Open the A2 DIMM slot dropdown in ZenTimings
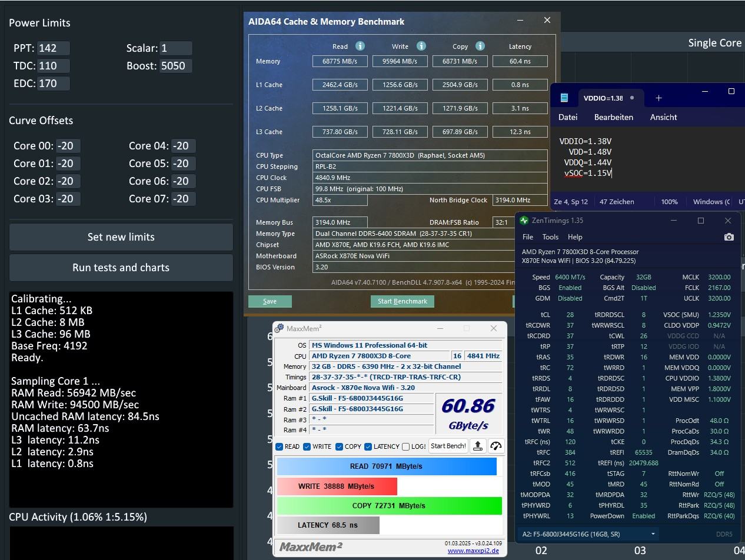 588,534
